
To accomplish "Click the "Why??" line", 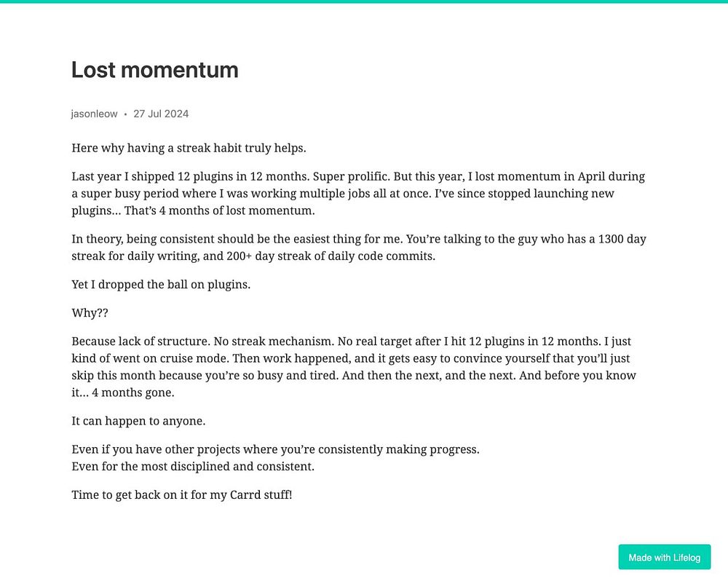I will [89, 313].
